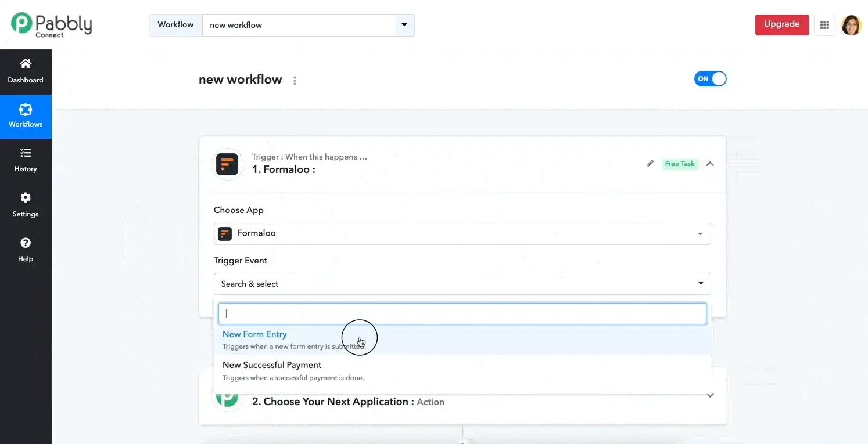Click the Pabbly Connect logo

point(51,24)
